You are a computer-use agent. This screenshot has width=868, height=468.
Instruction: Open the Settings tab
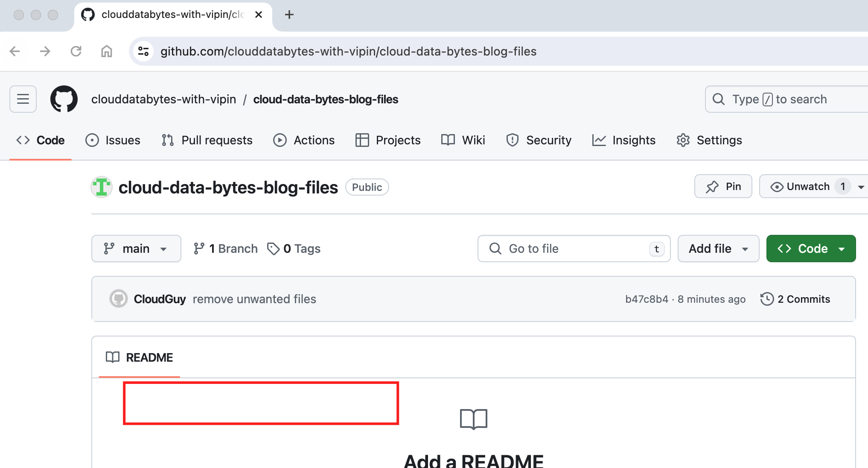(x=709, y=140)
